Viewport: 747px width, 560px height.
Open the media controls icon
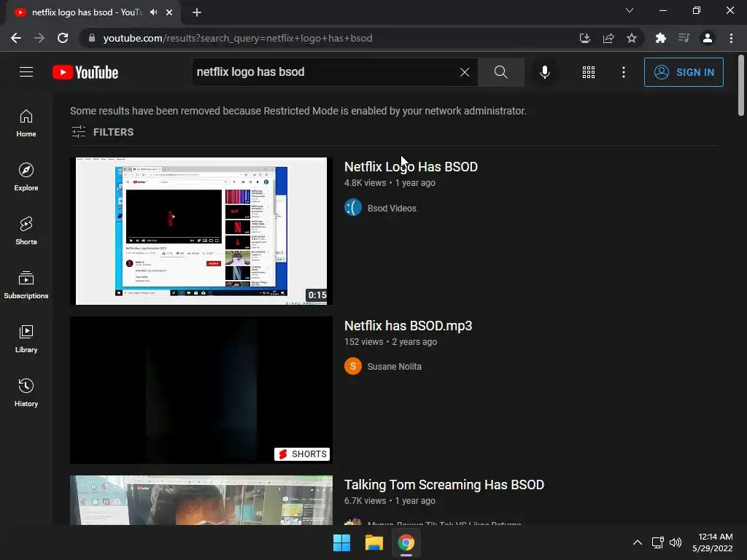pos(684,38)
